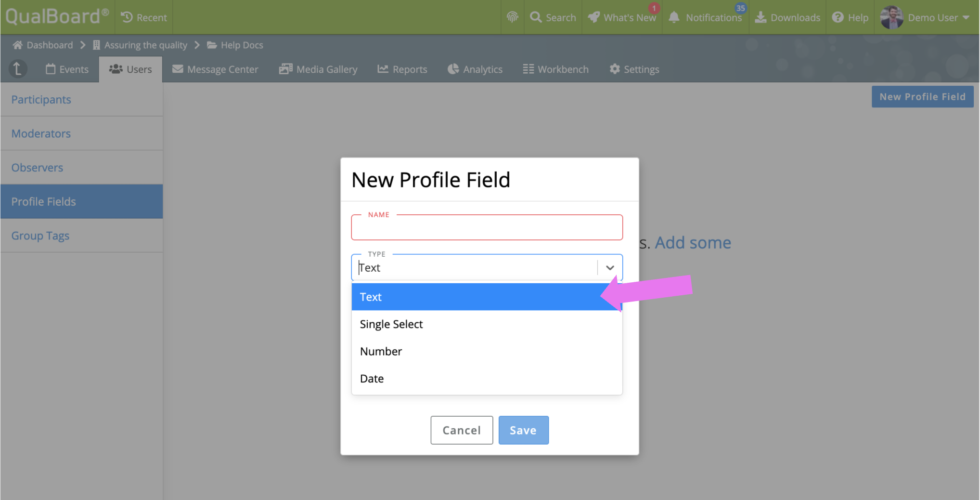Open the Workbench tab
The width and height of the screenshot is (980, 500).
click(x=555, y=69)
